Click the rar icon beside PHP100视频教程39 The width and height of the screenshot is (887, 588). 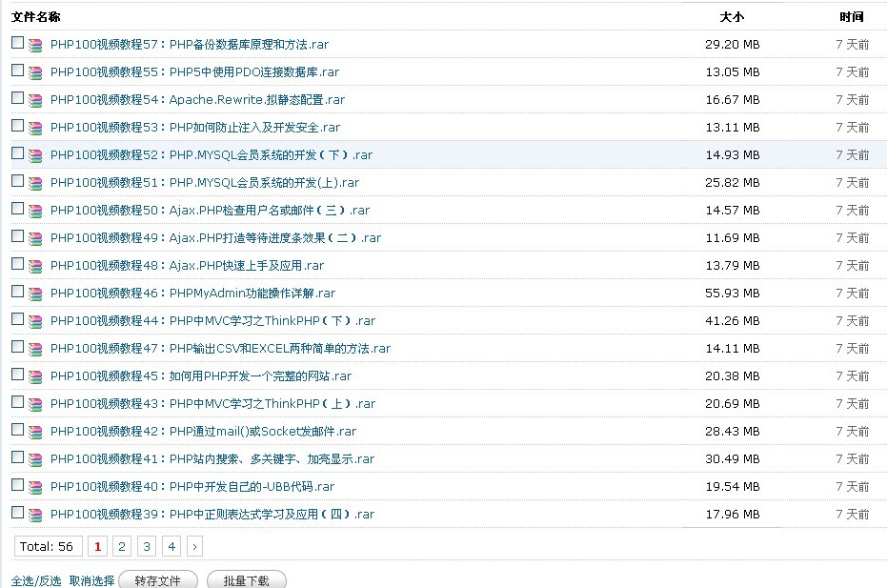click(x=35, y=515)
